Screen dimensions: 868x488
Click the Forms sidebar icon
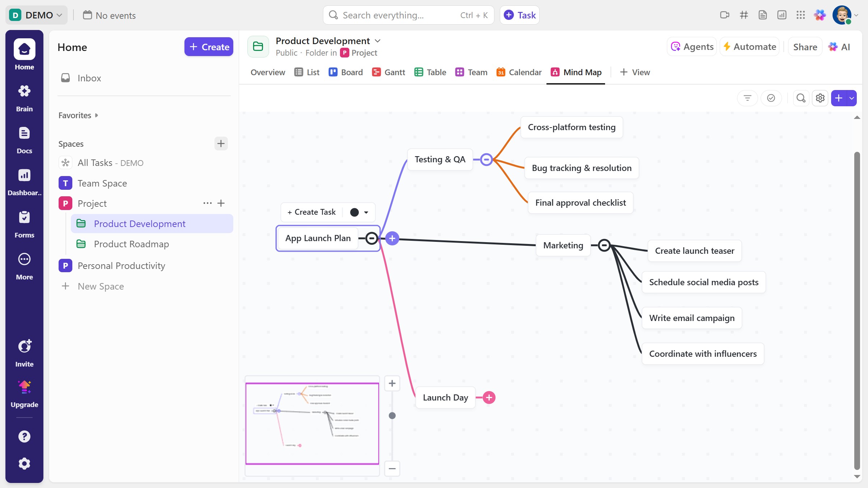point(24,223)
